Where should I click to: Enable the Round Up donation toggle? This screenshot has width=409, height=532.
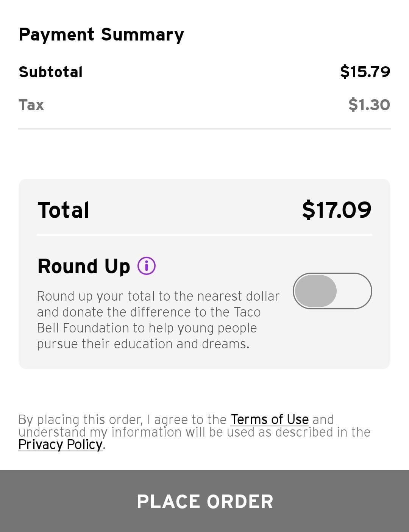(x=332, y=291)
